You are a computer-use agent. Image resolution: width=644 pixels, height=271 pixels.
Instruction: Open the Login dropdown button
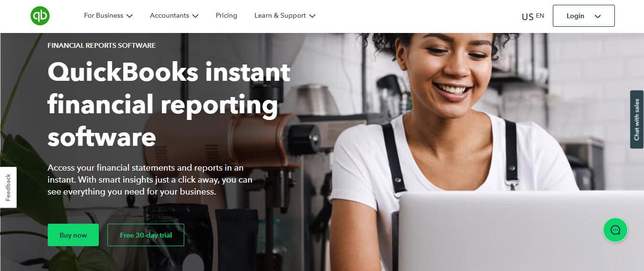point(583,16)
